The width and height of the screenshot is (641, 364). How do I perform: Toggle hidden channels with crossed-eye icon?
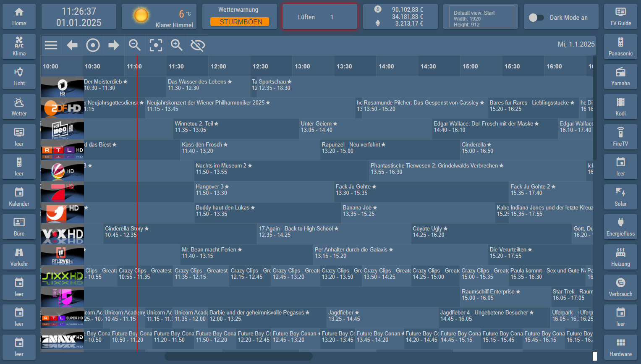tap(198, 45)
